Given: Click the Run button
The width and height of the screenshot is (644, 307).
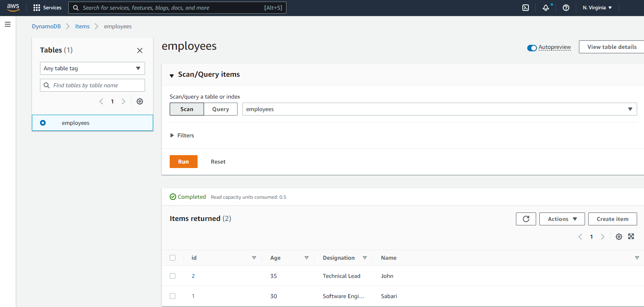Looking at the screenshot, I should 183,162.
